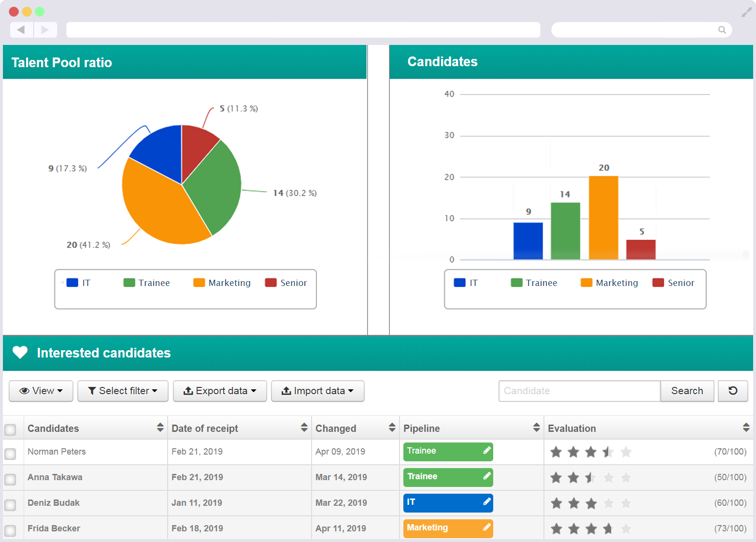The width and height of the screenshot is (756, 542).
Task: Check the checkbox for Anna Takawa's row
Action: (11, 479)
